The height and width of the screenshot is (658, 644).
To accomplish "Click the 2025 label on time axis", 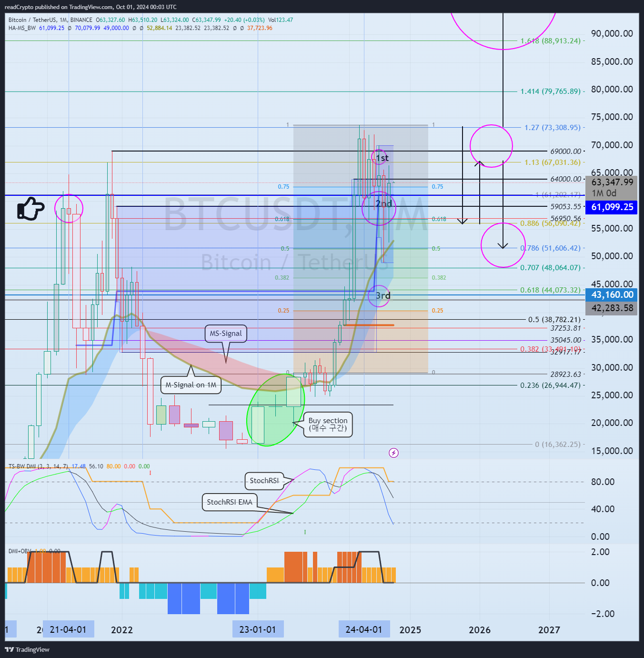I will [410, 630].
